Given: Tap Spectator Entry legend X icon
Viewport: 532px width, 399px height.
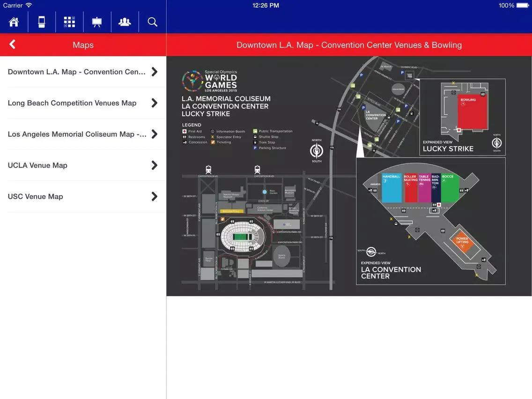Looking at the screenshot, I should point(213,137).
